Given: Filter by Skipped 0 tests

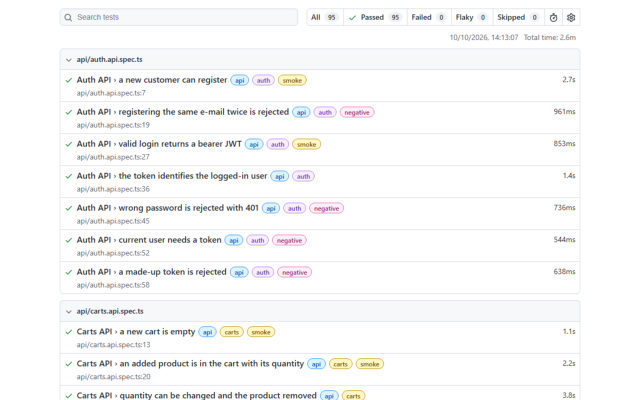Looking at the screenshot, I should click(518, 17).
